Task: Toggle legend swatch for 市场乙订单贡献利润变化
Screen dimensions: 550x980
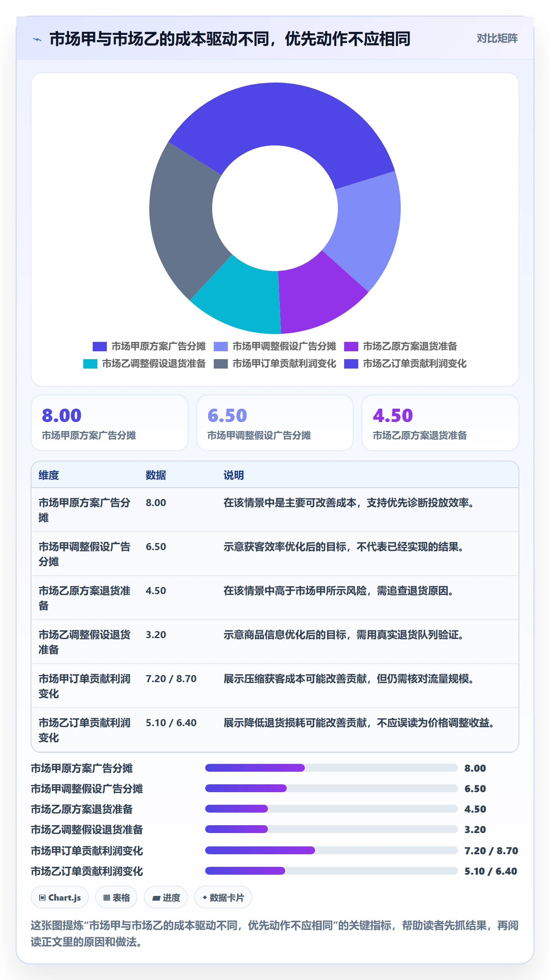Action: [351, 364]
